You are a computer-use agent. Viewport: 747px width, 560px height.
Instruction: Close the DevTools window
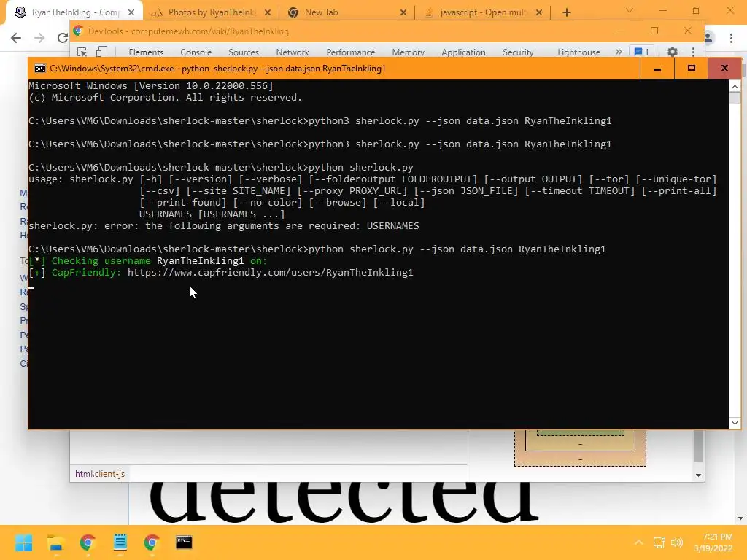click(x=687, y=31)
